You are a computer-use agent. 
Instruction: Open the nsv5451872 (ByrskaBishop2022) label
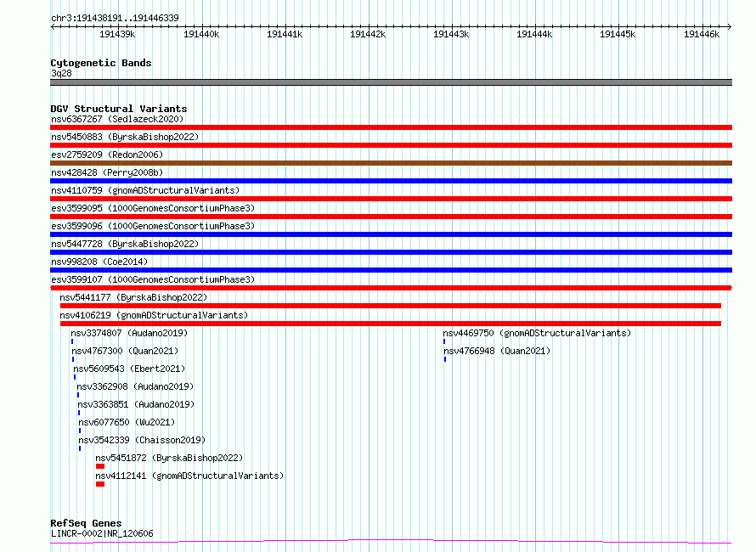(x=169, y=458)
